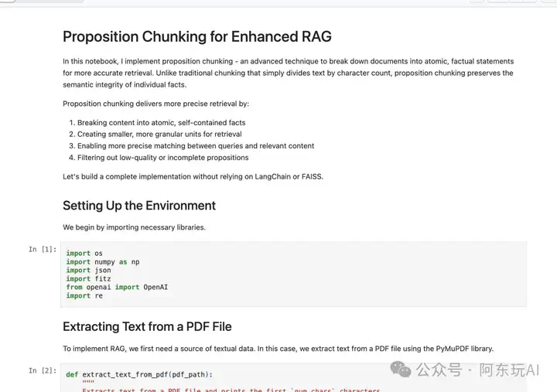Click the '公众号 · 阿东玩AI' watermark text
The image size is (557, 392).
478,370
